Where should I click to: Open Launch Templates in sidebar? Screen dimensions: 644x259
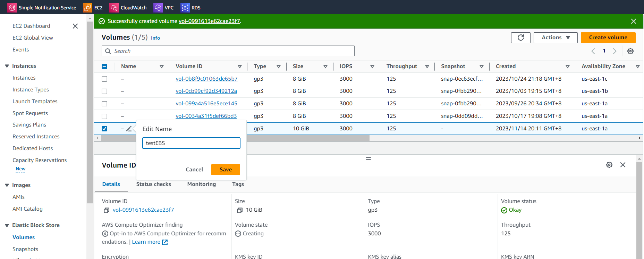click(35, 102)
